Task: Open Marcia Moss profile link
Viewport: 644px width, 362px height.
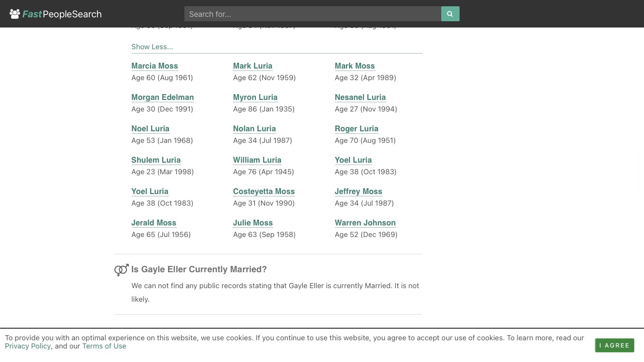Action: (154, 66)
